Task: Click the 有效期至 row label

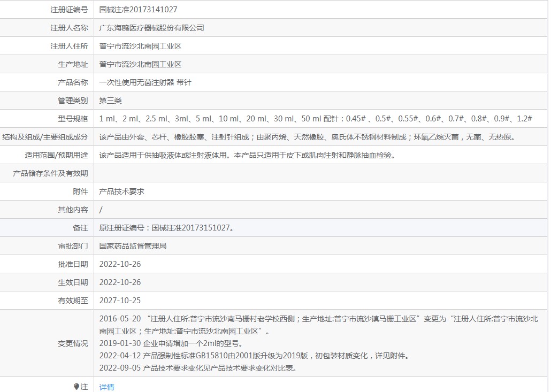Action: pos(73,301)
